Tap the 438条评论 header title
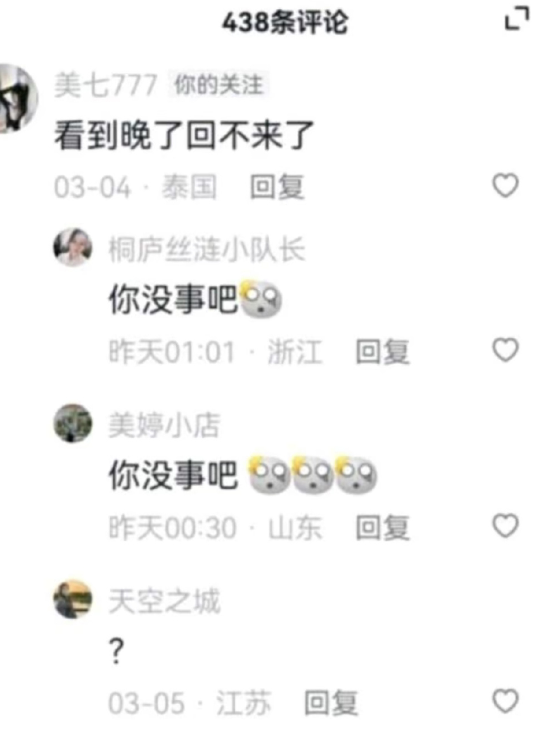 click(285, 22)
